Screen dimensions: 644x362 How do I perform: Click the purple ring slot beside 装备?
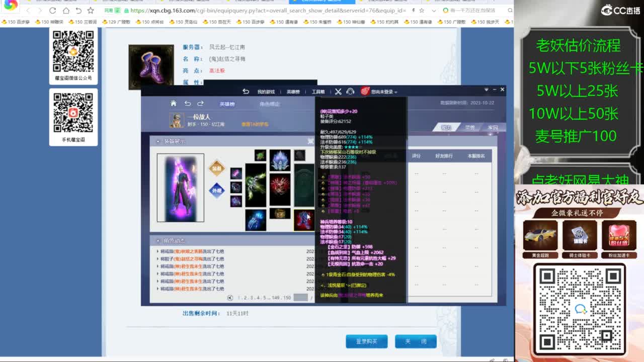pos(236,173)
